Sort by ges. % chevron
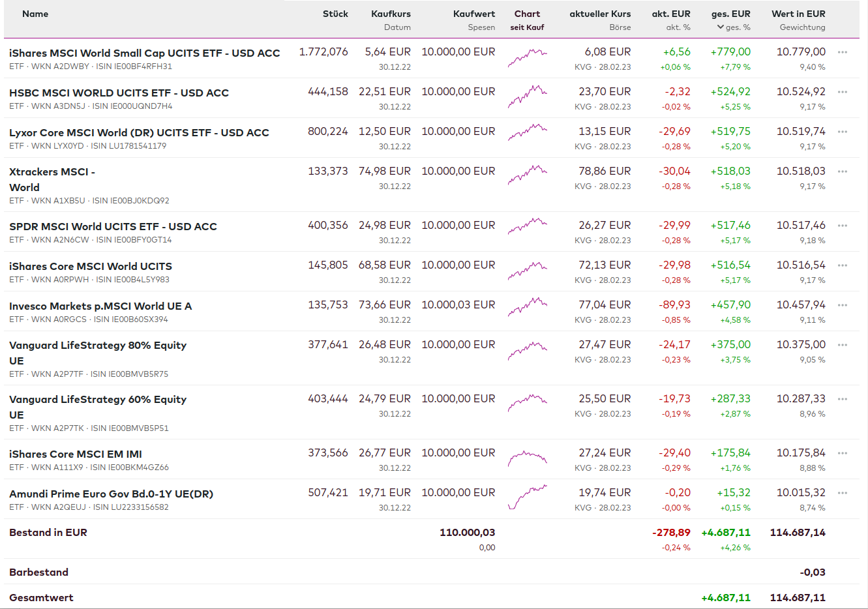 click(721, 27)
